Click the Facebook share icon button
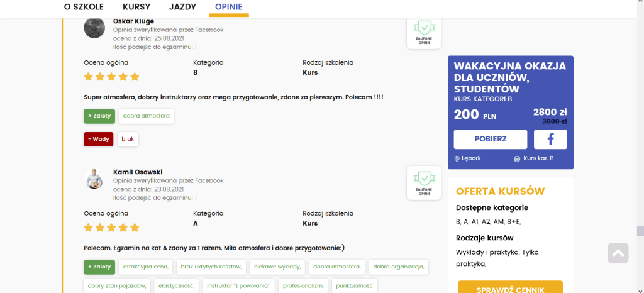The height and width of the screenshot is (293, 644). point(550,139)
